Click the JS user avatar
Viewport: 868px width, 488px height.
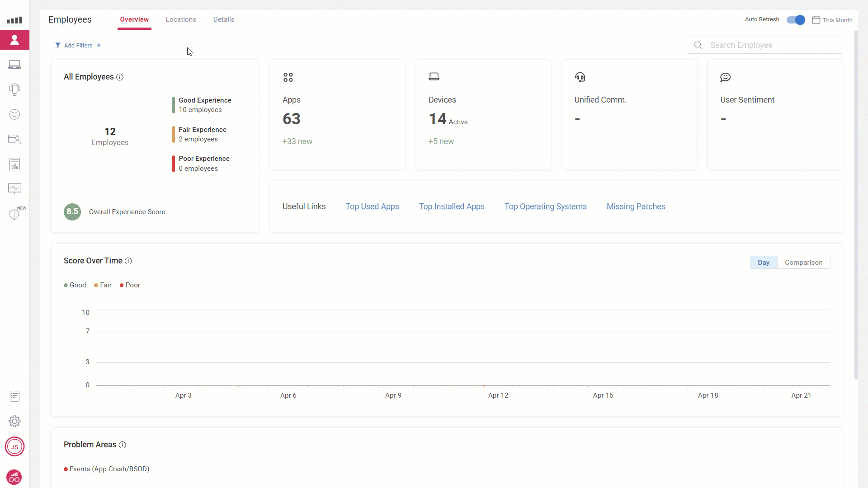(14, 447)
